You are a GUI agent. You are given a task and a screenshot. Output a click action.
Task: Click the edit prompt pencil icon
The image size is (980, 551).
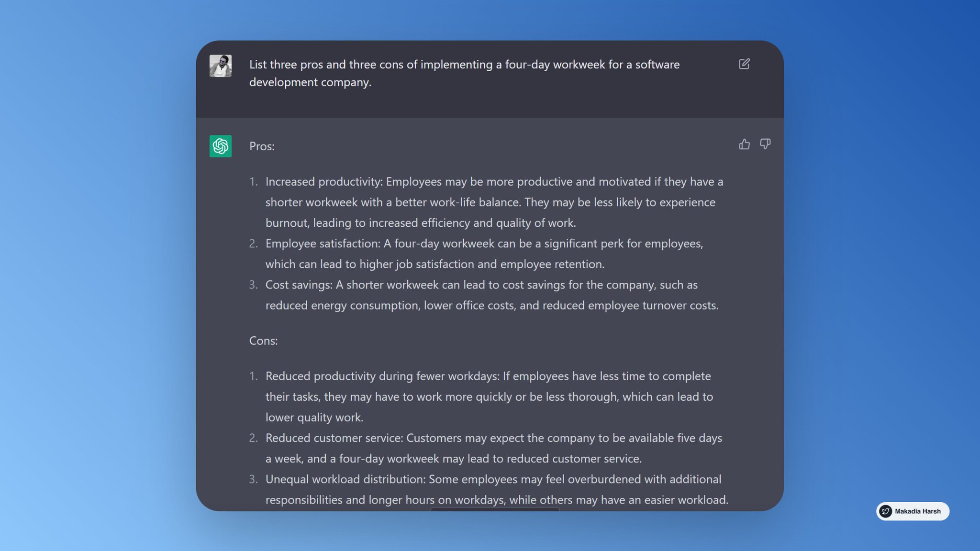744,64
